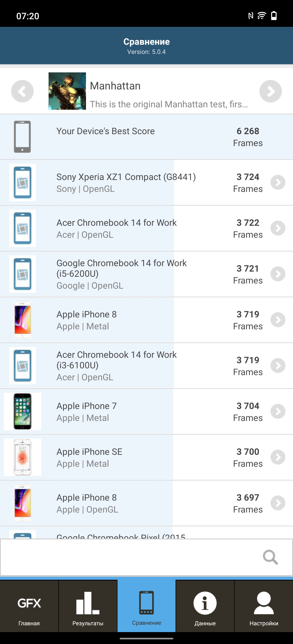Open the GFX Главная tab
The width and height of the screenshot is (293, 644).
click(x=29, y=607)
